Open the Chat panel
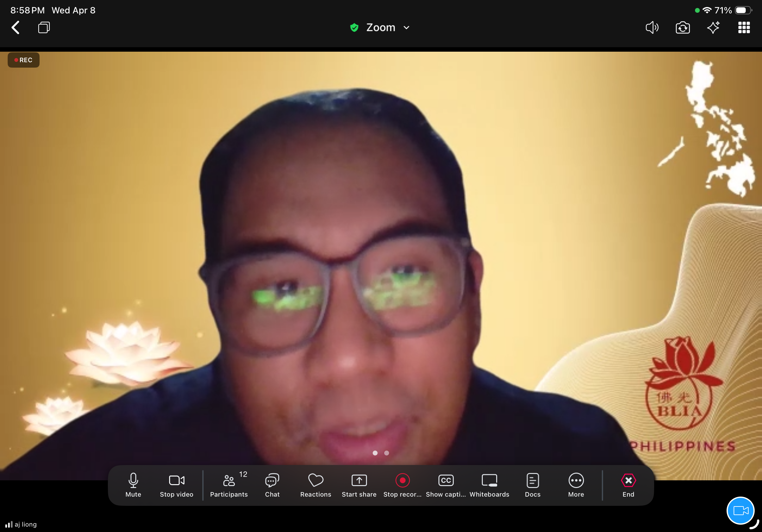This screenshot has width=762, height=532. point(272,484)
